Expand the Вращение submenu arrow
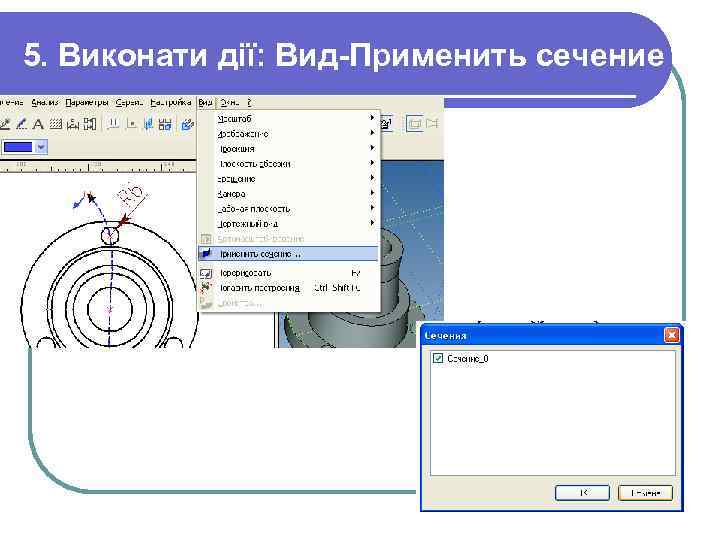 pyautogui.click(x=372, y=178)
